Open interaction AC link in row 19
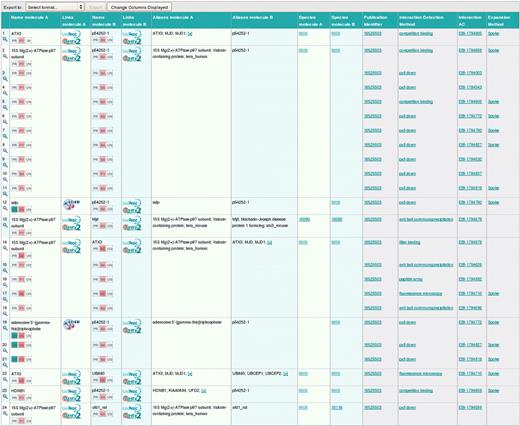The image size is (520, 426). [470, 322]
